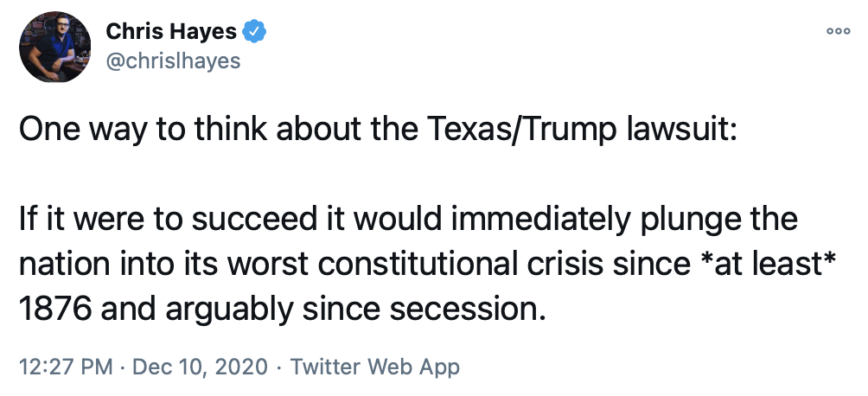Viewport: 868px width, 396px height.
Task: Open the @chrislhayes handle link
Action: pyautogui.click(x=173, y=61)
